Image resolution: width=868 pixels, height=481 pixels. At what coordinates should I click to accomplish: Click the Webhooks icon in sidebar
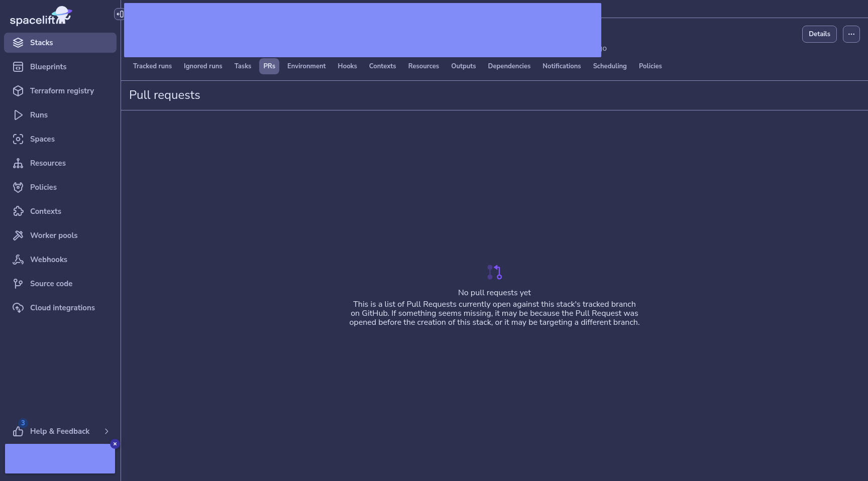18,260
